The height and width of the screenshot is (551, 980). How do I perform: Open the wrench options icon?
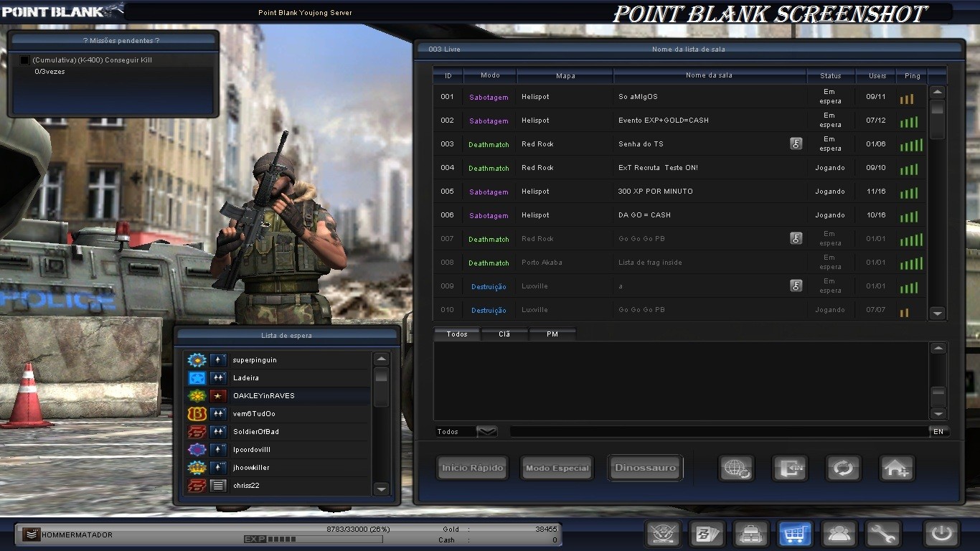tap(884, 534)
